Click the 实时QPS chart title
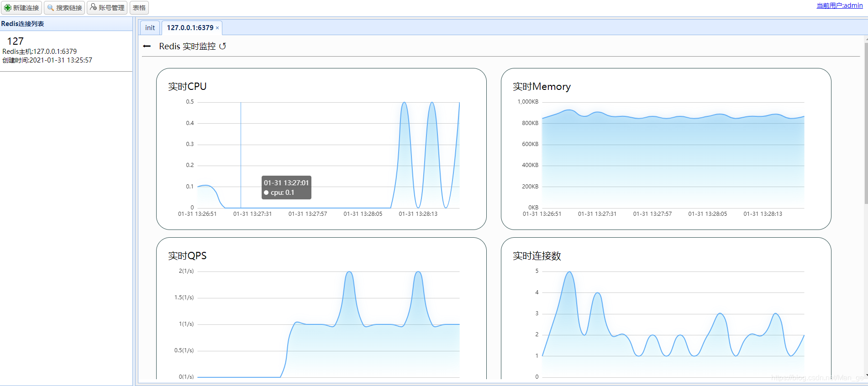 [187, 256]
